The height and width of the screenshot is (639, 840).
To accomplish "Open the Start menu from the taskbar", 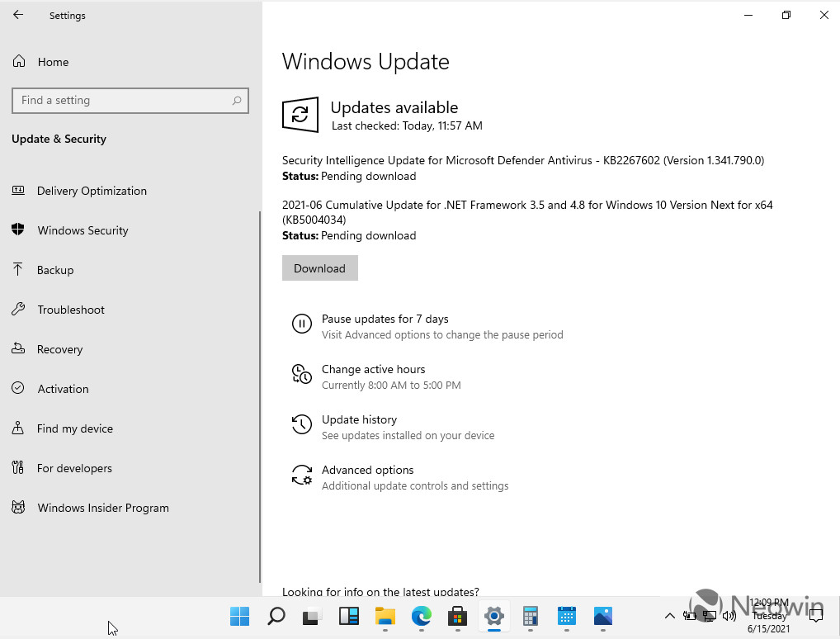I will click(240, 616).
